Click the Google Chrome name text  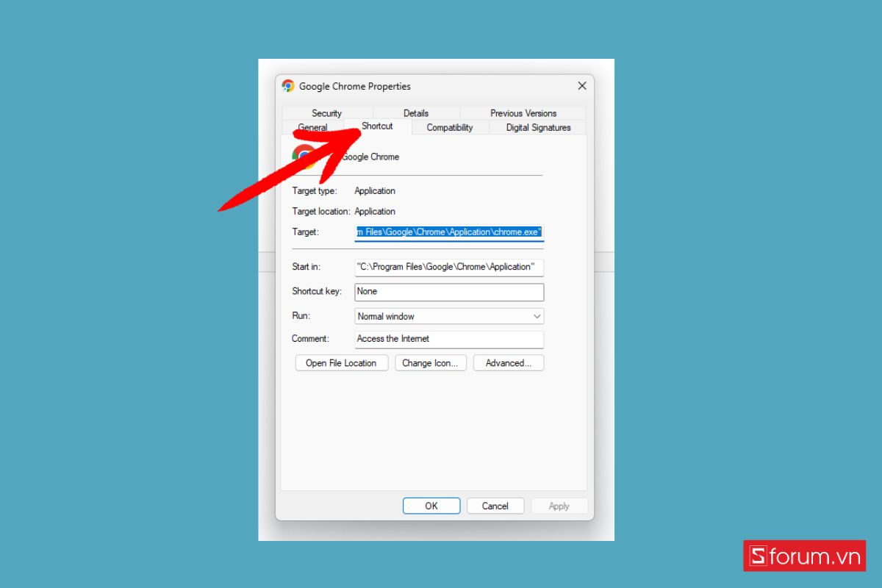370,157
